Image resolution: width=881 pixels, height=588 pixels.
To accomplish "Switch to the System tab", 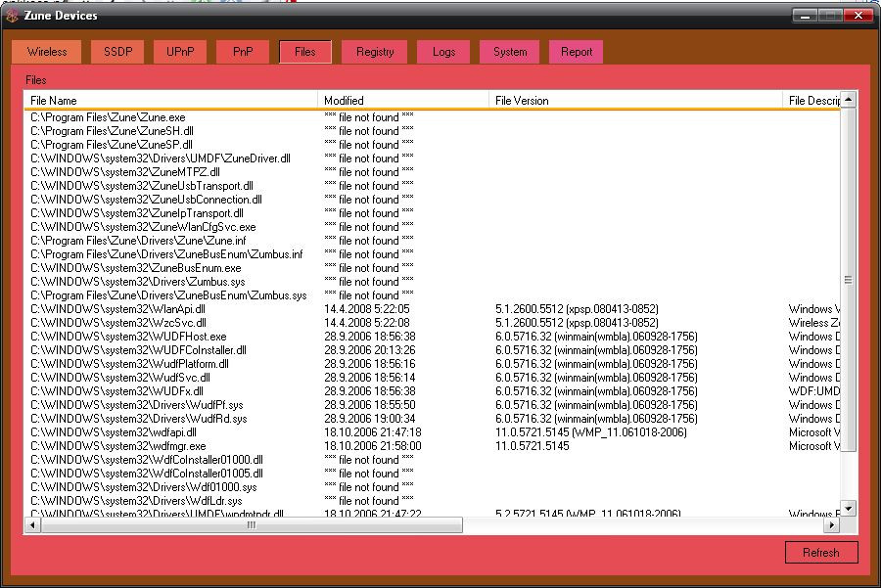I will 510,52.
